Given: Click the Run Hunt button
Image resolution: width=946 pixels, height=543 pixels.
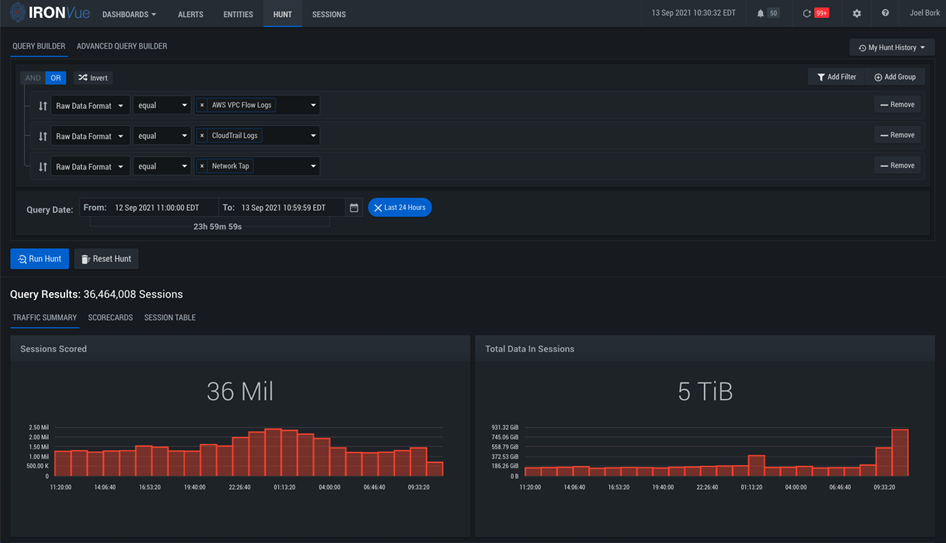Looking at the screenshot, I should click(x=40, y=259).
